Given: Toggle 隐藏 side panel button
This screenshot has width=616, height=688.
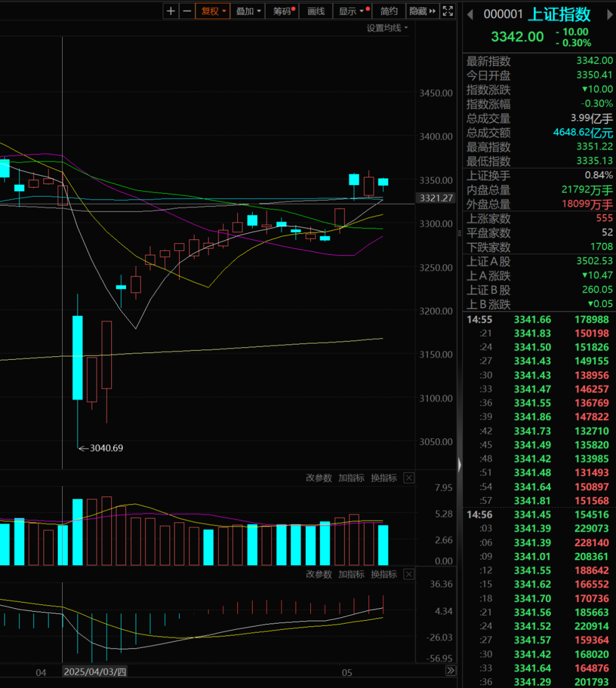Looking at the screenshot, I should point(423,11).
